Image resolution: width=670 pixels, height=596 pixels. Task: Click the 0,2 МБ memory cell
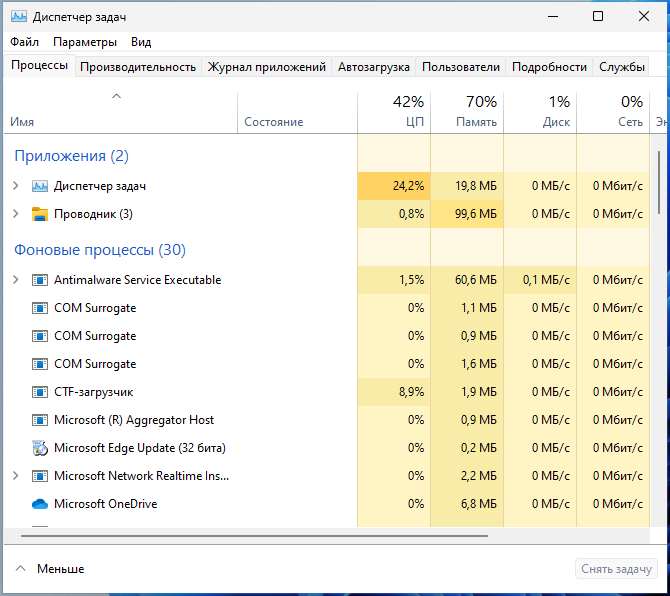tap(467, 448)
